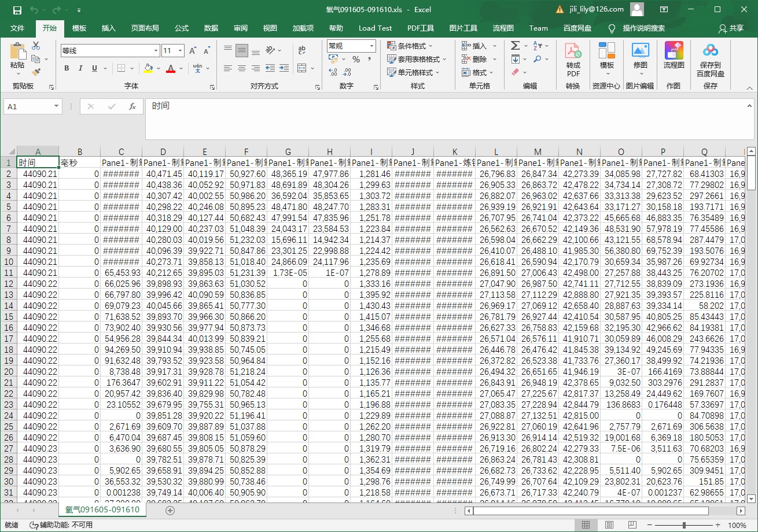The height and width of the screenshot is (532, 758).
Task: Click the AutoSum sigma icon
Action: coord(515,46)
